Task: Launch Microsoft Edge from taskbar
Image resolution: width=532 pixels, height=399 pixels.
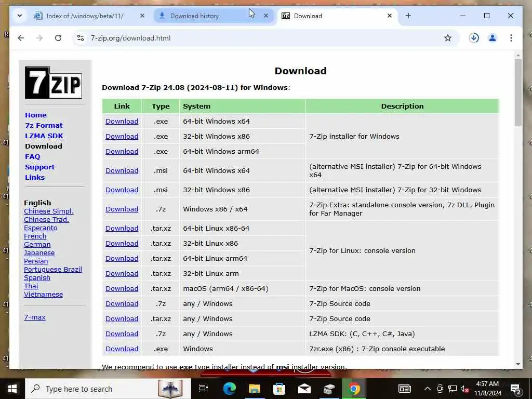Action: (229, 389)
